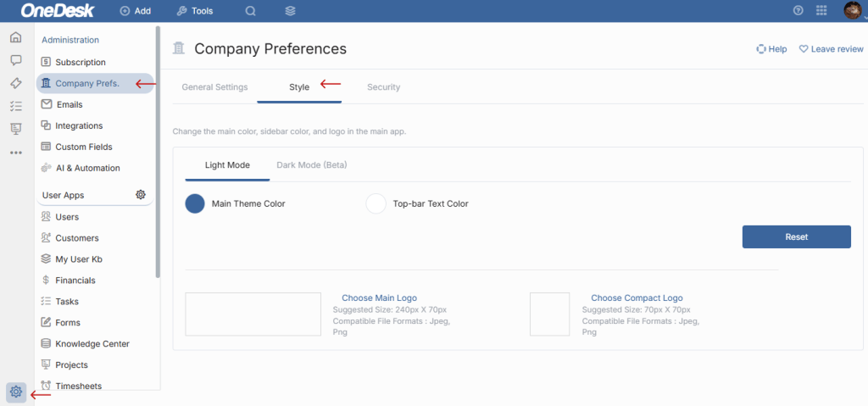Click the User Apps settings gear icon
This screenshot has height=406, width=868.
point(141,195)
